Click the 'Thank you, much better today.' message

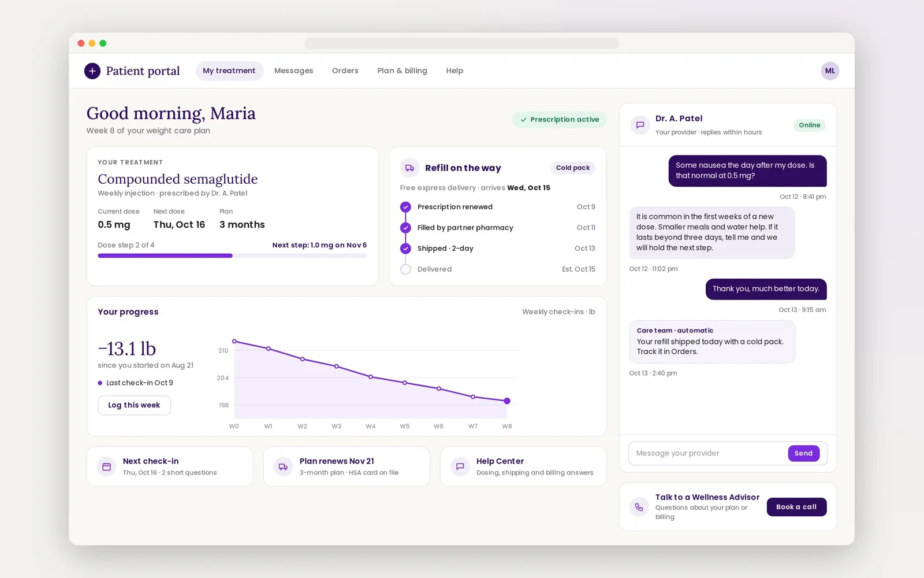pos(766,289)
